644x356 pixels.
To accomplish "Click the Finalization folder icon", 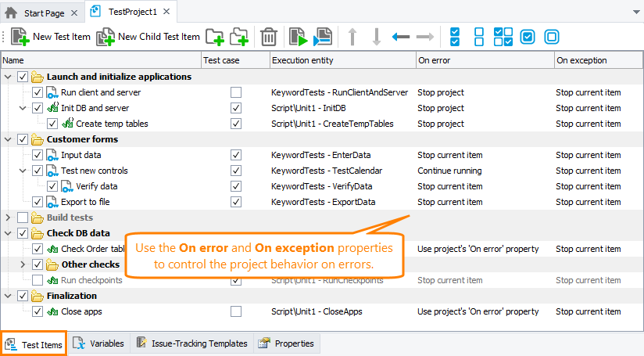I will 38,296.
